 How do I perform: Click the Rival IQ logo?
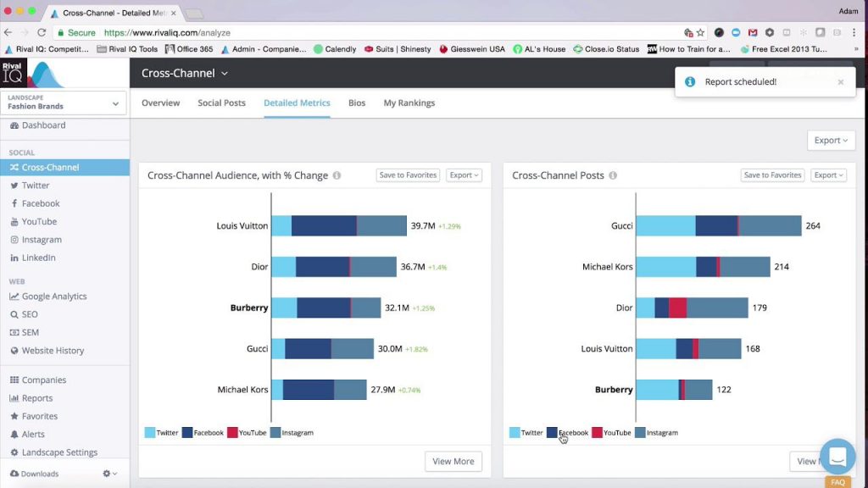32,75
